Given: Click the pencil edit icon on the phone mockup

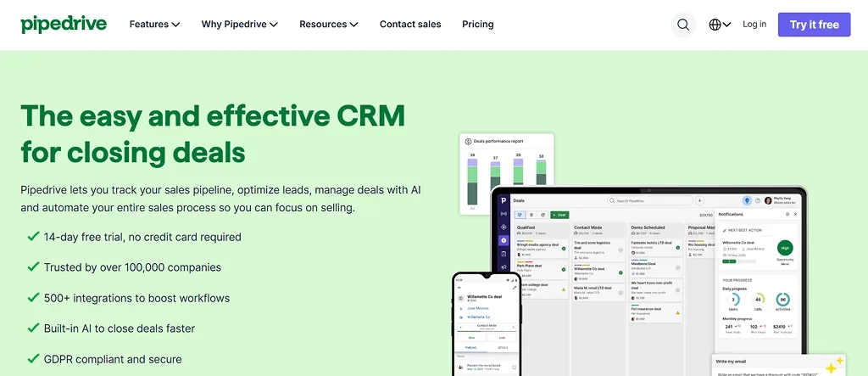Looking at the screenshot, I should click(515, 288).
